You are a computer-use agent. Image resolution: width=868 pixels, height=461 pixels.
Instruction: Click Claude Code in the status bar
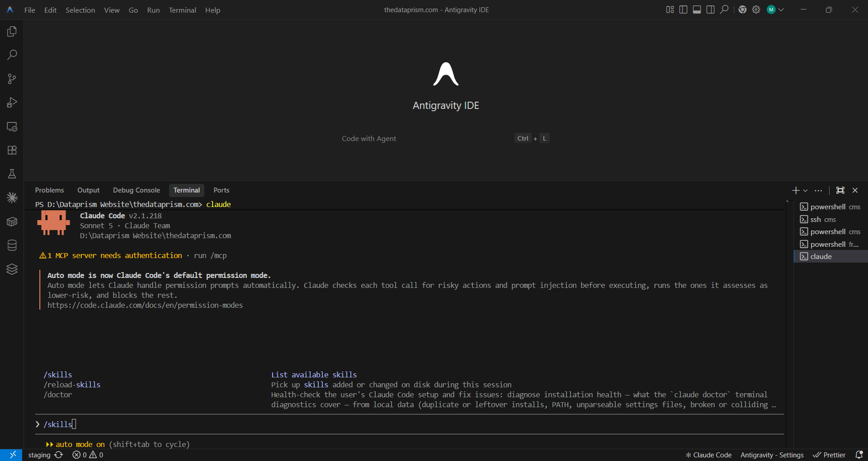coord(708,455)
